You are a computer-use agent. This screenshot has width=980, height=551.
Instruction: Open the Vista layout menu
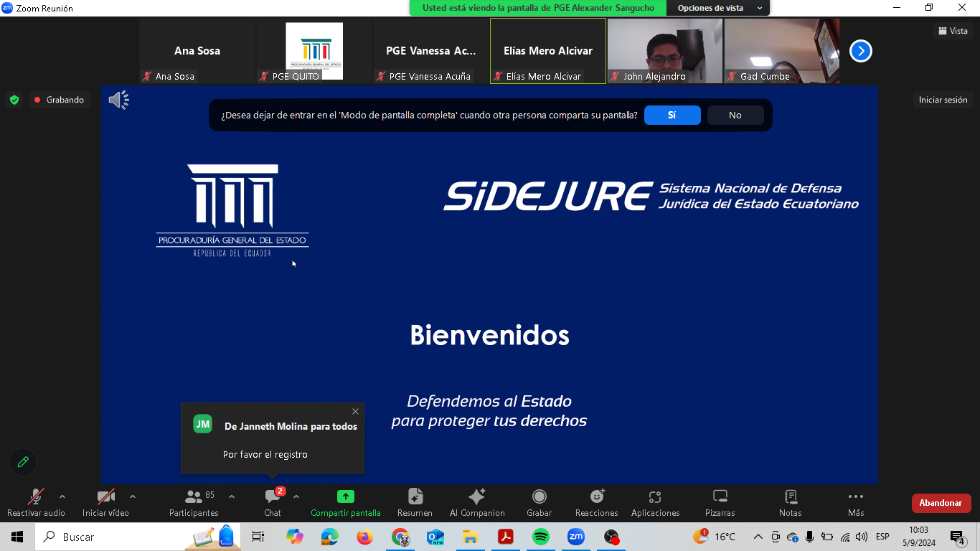click(x=953, y=31)
